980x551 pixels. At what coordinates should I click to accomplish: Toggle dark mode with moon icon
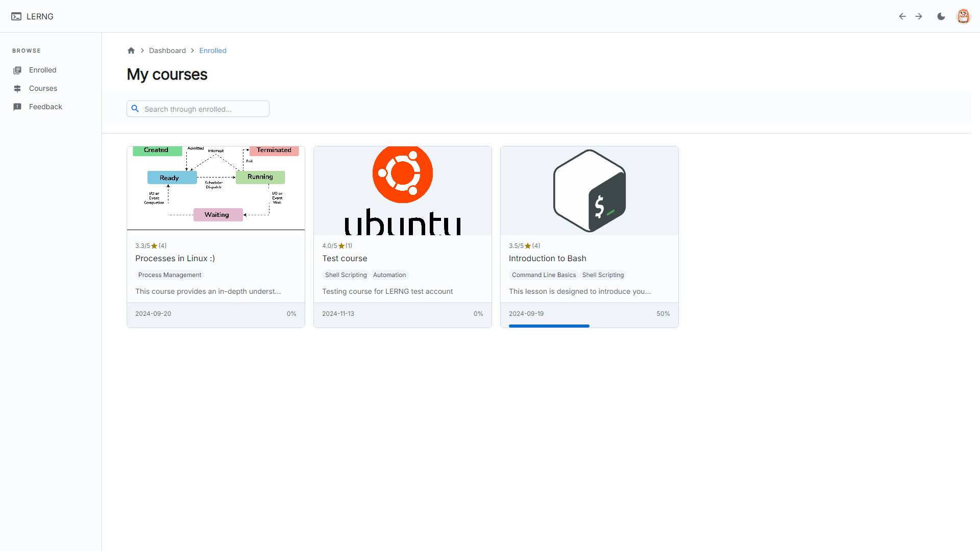point(941,16)
